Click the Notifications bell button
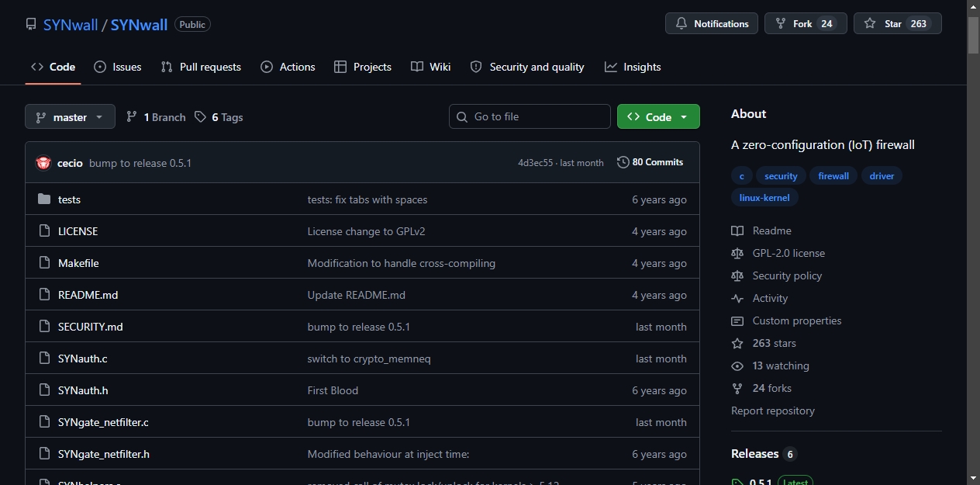 pos(712,23)
